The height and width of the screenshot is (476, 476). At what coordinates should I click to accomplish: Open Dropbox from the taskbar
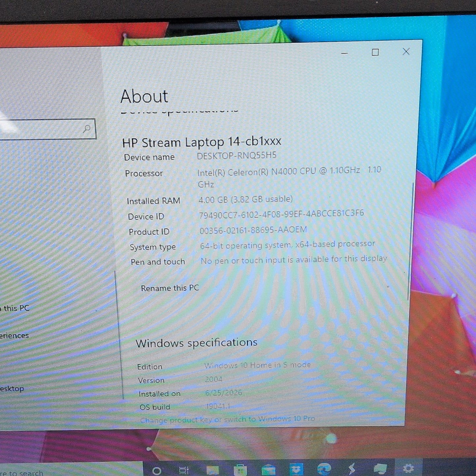[x=296, y=469]
